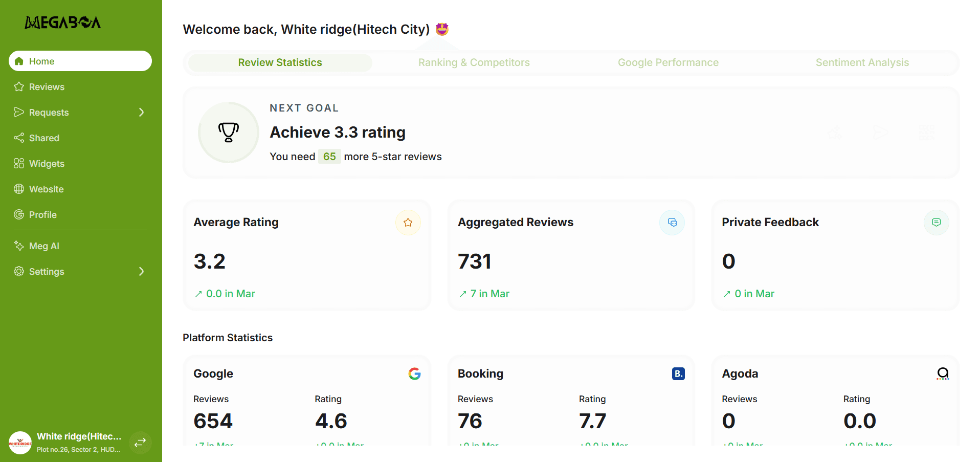Viewport: 980px width, 462px height.
Task: Click the Megaboa logo in the sidebar
Action: point(63,22)
